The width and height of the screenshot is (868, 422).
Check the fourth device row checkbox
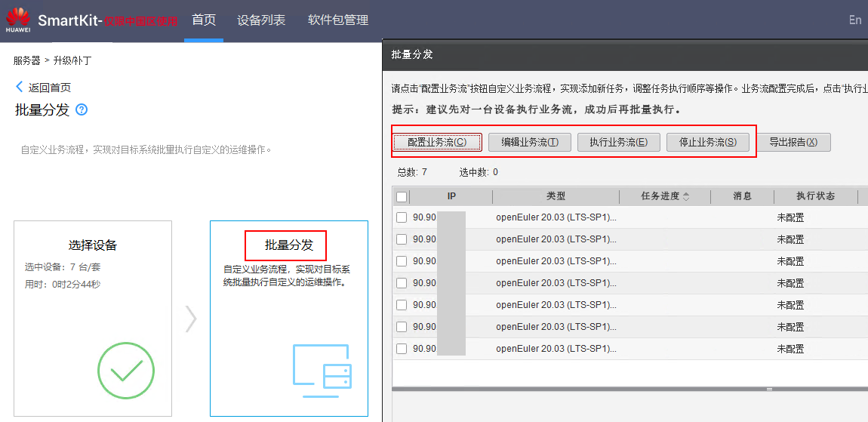(402, 283)
